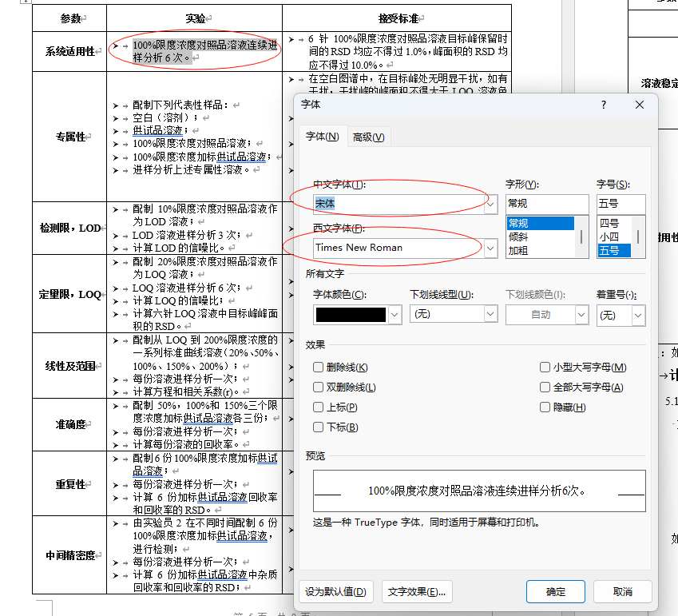Enable the 小型大写字母 checkbox
The width and height of the screenshot is (678, 616).
pos(545,368)
